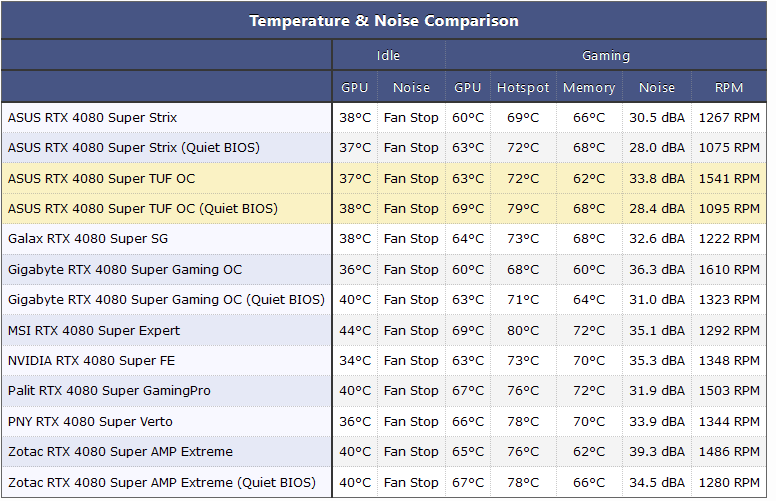Click ASUS RTX 4080 Super TUF OC (Quiet BIOS) name
The height and width of the screenshot is (501, 776).
pyautogui.click(x=142, y=209)
